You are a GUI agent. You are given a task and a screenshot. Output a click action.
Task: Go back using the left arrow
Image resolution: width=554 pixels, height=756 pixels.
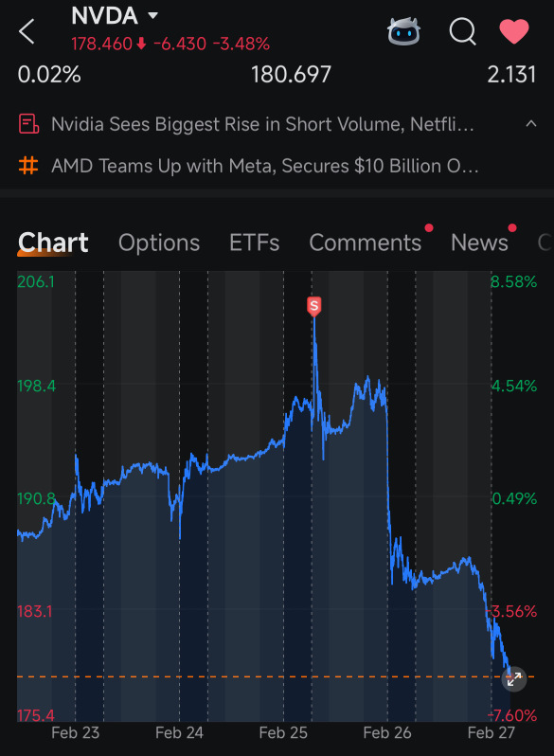(x=27, y=32)
